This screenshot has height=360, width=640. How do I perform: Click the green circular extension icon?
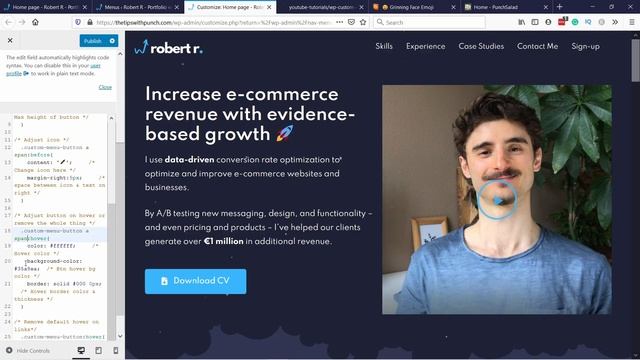click(575, 22)
